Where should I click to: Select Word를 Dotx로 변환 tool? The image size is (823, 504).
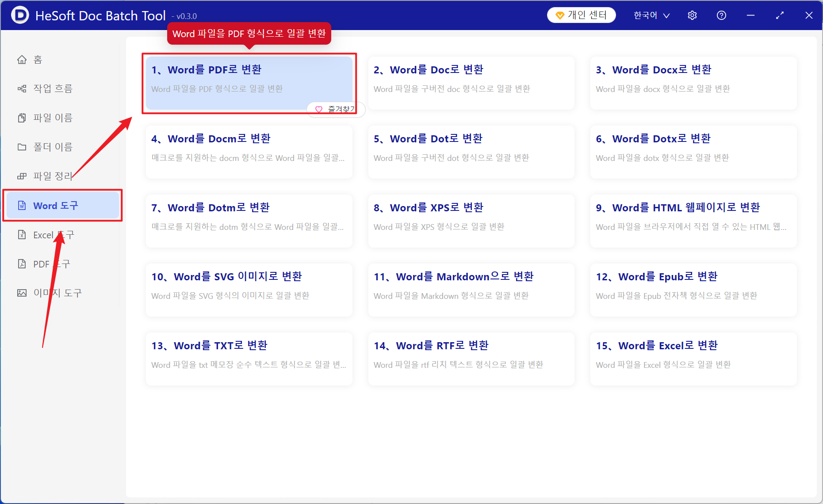coord(693,152)
